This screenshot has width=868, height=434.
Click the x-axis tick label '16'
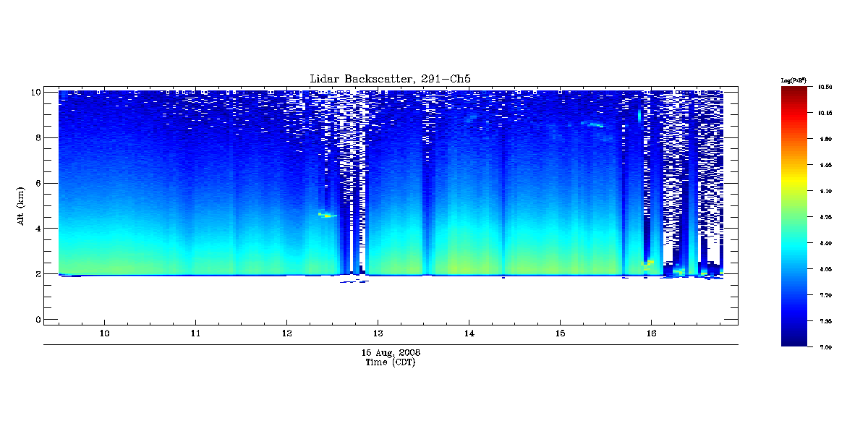coord(651,333)
